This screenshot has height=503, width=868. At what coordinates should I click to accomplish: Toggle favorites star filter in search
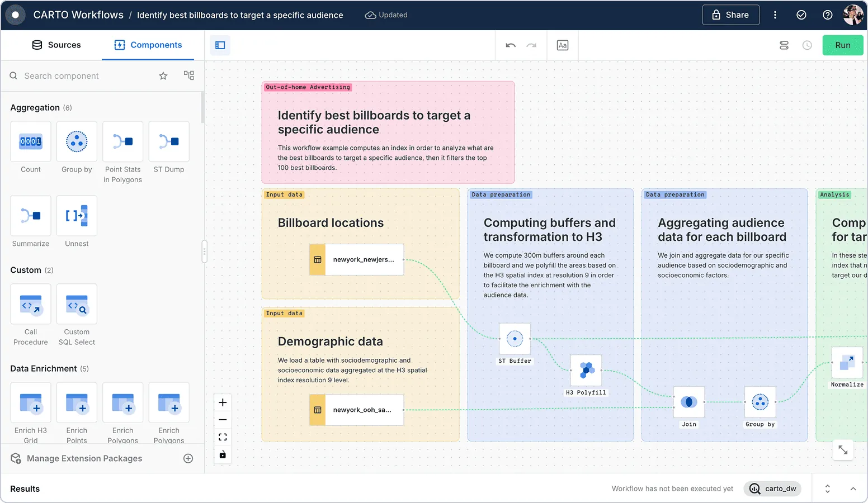[163, 76]
